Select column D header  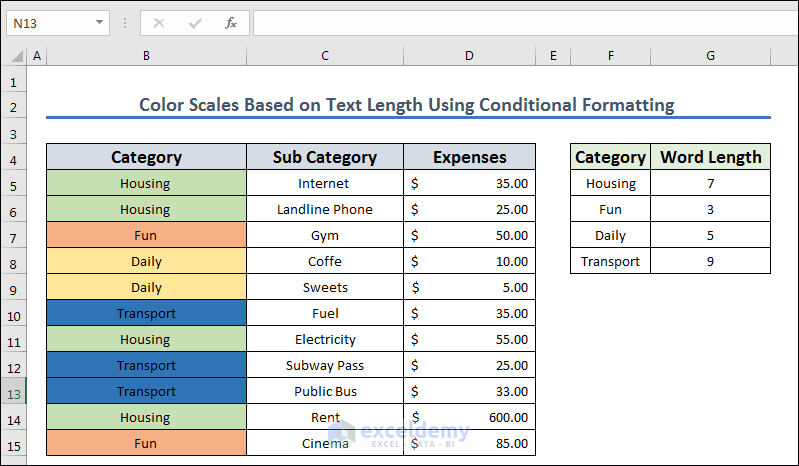click(469, 56)
